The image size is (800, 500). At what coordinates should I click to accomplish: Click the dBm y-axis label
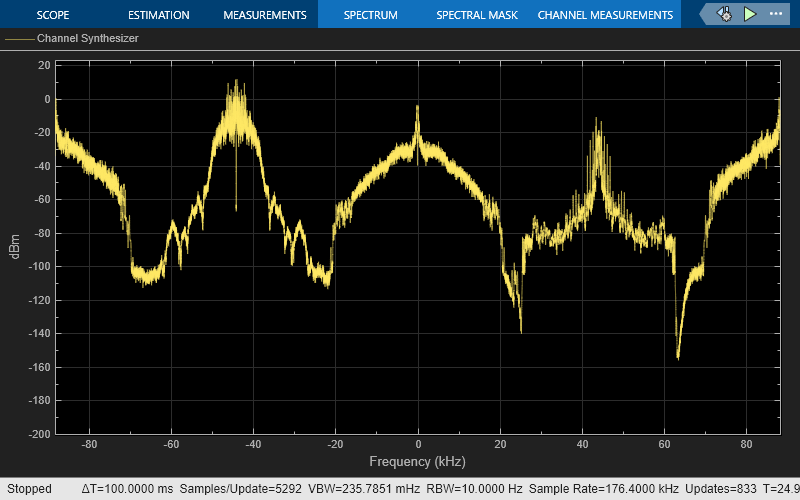point(15,247)
